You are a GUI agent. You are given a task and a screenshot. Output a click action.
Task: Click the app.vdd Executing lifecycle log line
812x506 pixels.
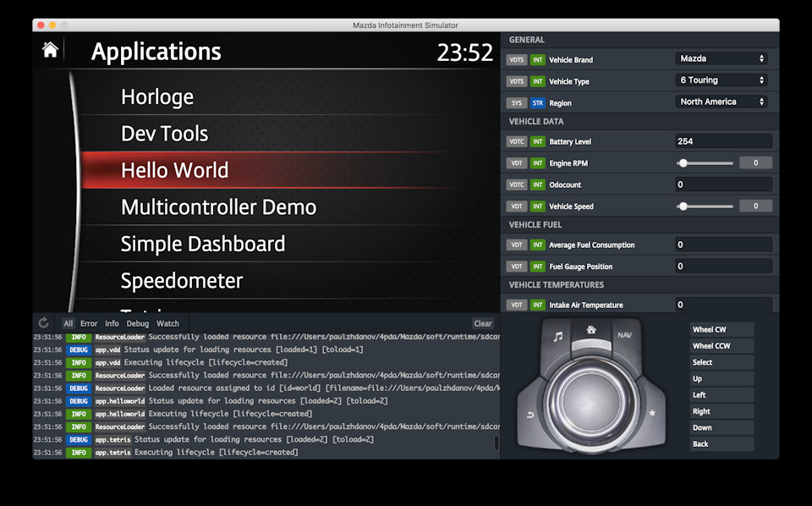click(266, 362)
